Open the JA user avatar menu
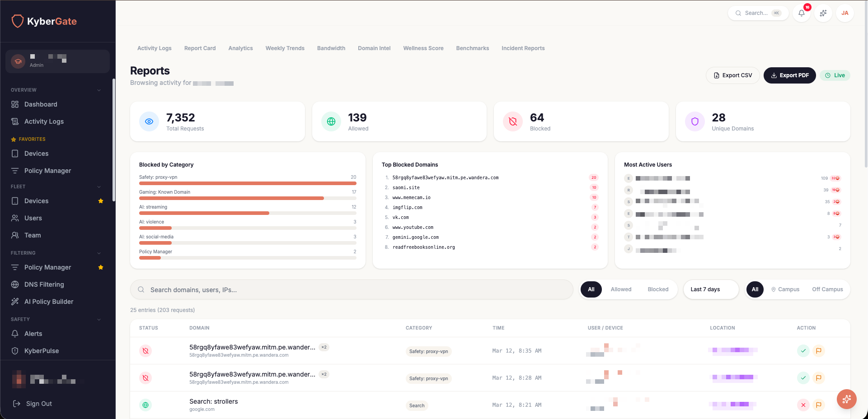The width and height of the screenshot is (868, 419). point(845,13)
